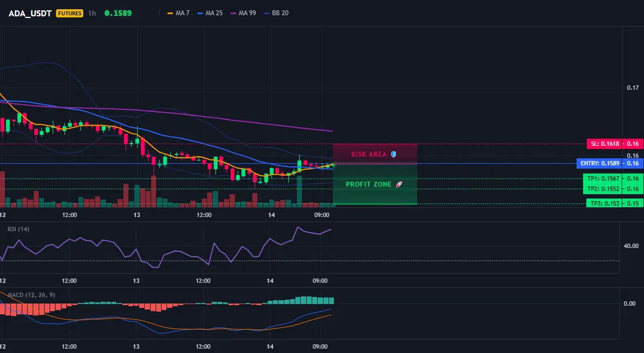Toggle the MA 99 legend item
Screen dimensions: 644x353
[x=244, y=13]
